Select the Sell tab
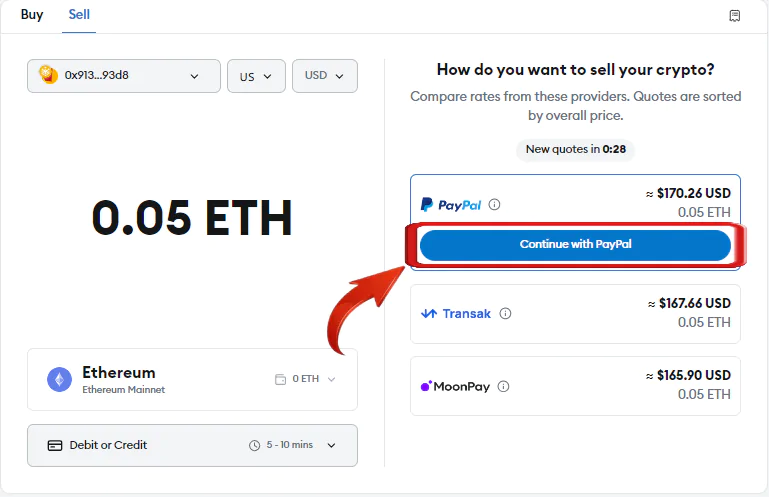The width and height of the screenshot is (769, 497). [79, 15]
